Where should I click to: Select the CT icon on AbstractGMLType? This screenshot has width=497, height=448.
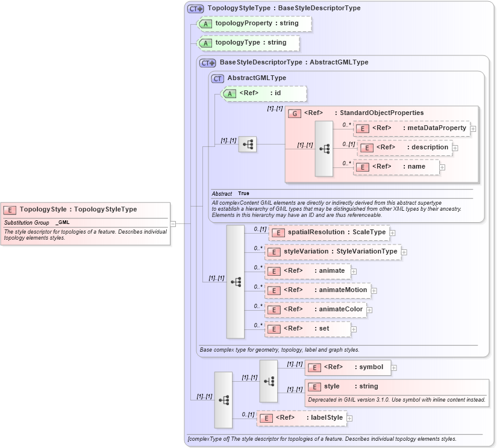pos(217,78)
